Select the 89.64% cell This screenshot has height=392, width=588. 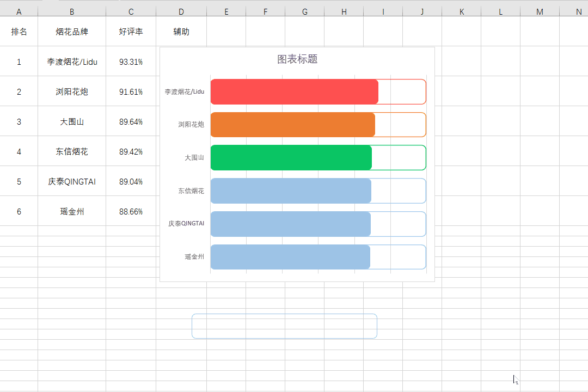coord(131,121)
